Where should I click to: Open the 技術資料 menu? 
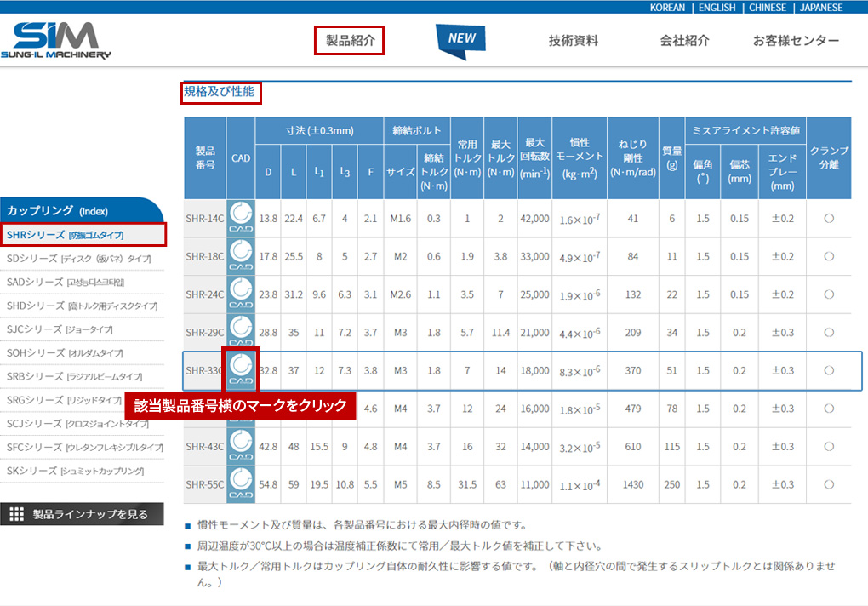pos(574,40)
